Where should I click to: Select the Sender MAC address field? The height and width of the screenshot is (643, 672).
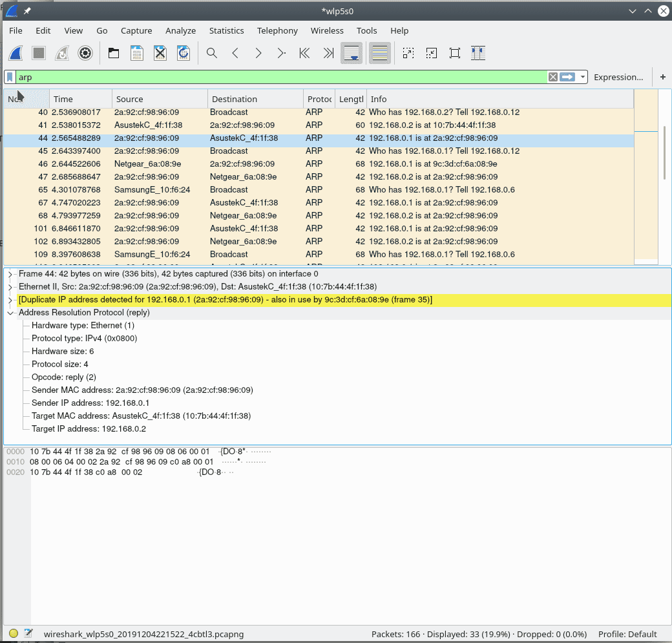tap(142, 390)
